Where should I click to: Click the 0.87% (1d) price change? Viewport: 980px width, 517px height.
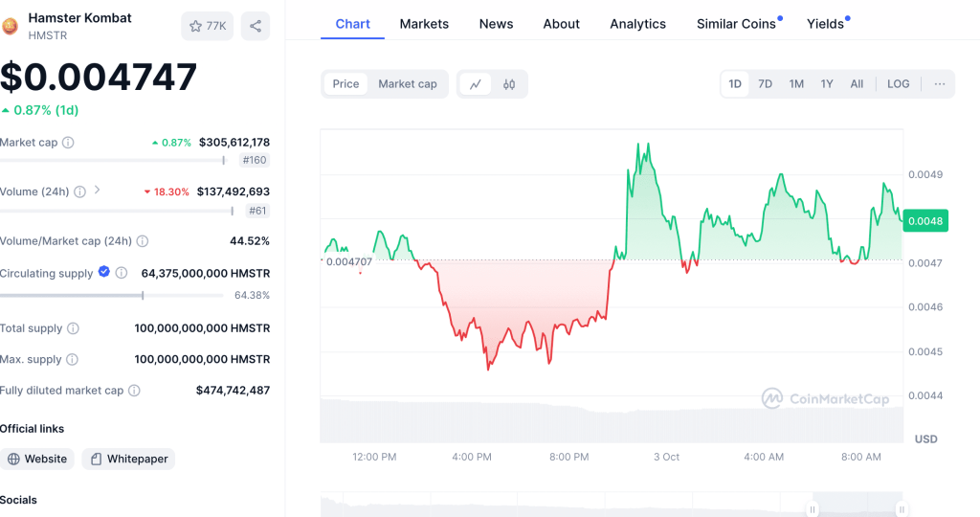(40, 111)
